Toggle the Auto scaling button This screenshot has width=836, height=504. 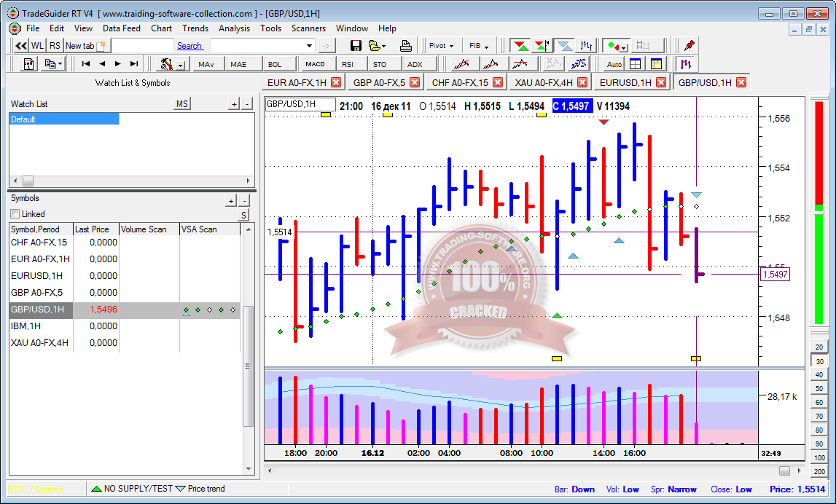point(614,64)
